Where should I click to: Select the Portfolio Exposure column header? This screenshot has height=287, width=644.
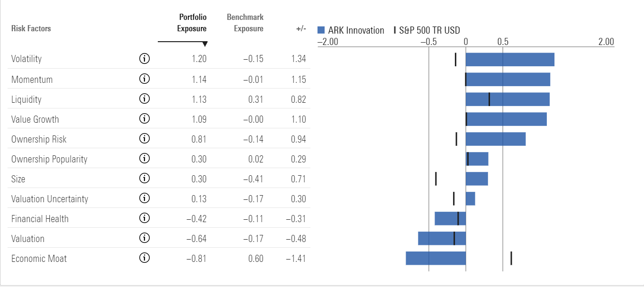192,23
